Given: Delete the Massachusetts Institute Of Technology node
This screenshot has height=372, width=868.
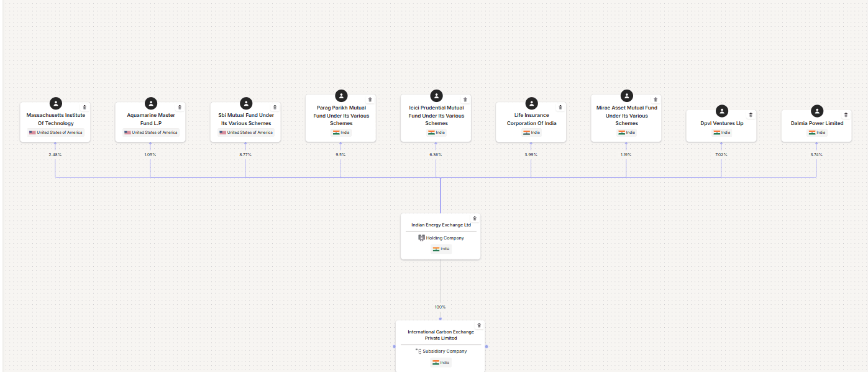Looking at the screenshot, I should click(x=85, y=107).
